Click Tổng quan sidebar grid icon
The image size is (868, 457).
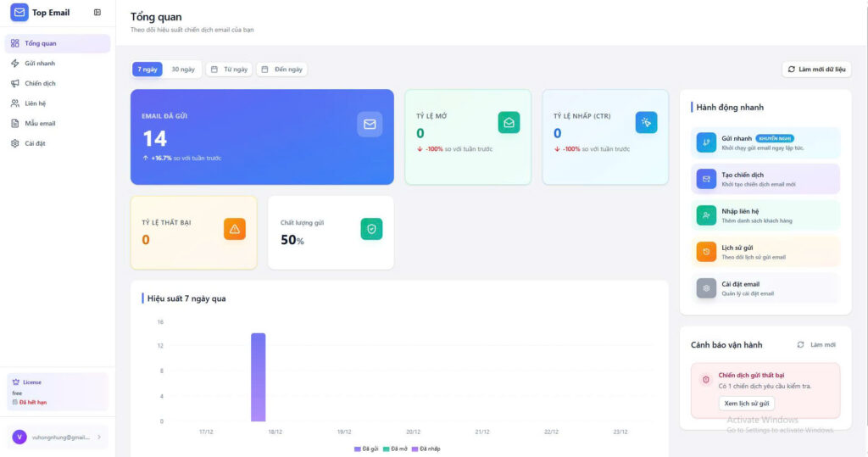(15, 43)
